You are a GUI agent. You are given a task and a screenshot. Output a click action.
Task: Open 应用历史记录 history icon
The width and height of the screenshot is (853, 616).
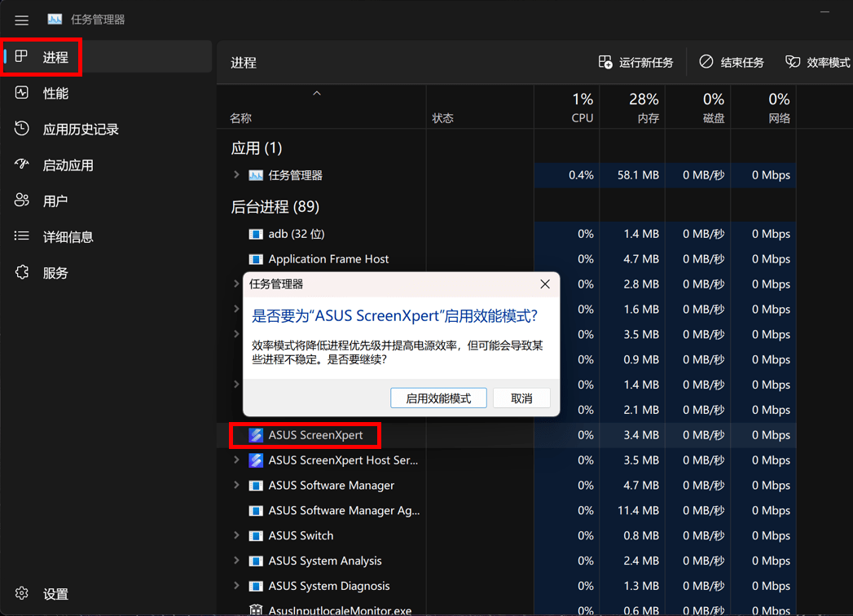pyautogui.click(x=22, y=129)
